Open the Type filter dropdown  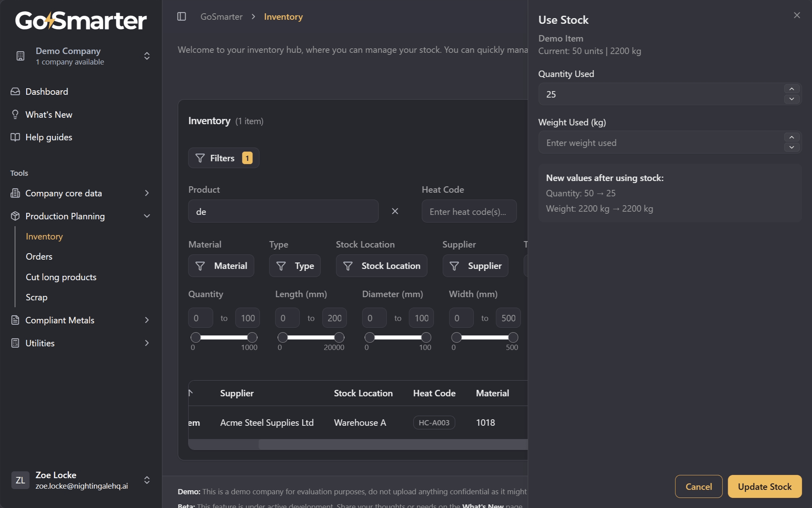[x=295, y=266]
